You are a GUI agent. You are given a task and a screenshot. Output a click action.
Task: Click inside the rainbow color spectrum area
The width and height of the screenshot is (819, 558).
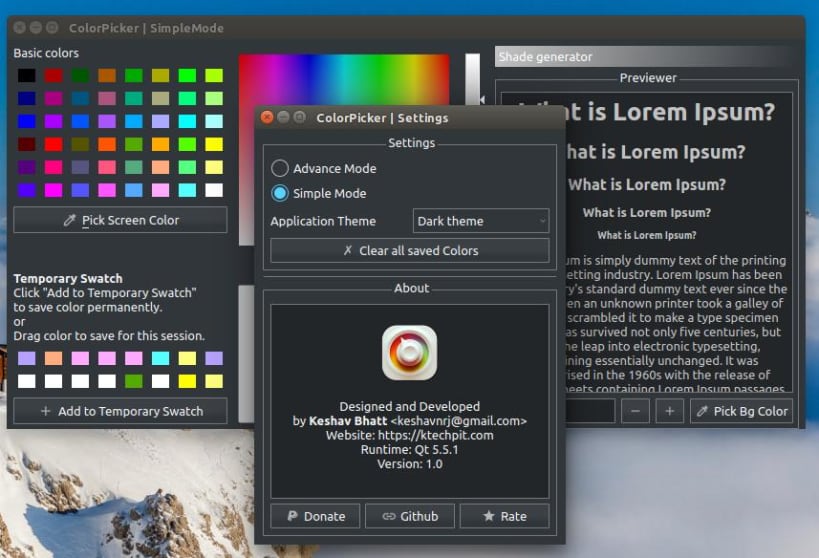click(x=344, y=80)
